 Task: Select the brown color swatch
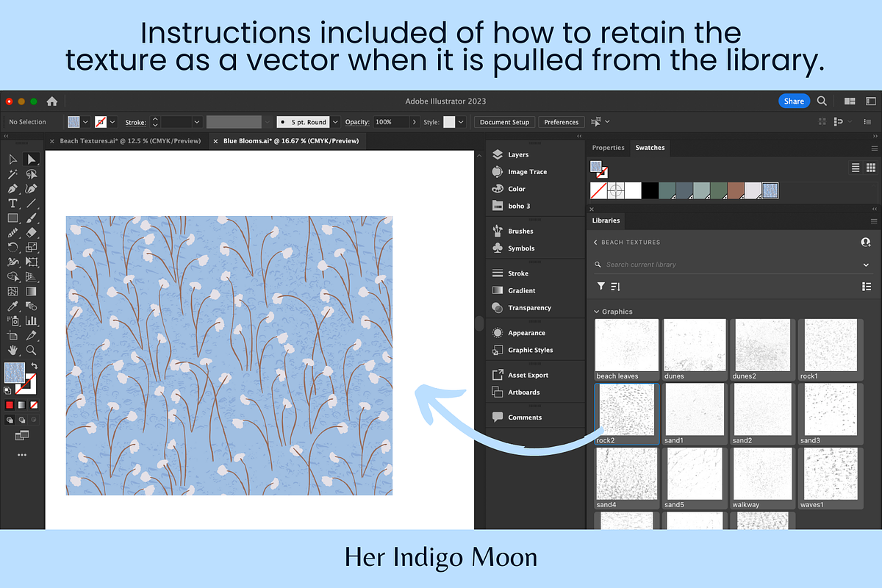[x=736, y=191]
